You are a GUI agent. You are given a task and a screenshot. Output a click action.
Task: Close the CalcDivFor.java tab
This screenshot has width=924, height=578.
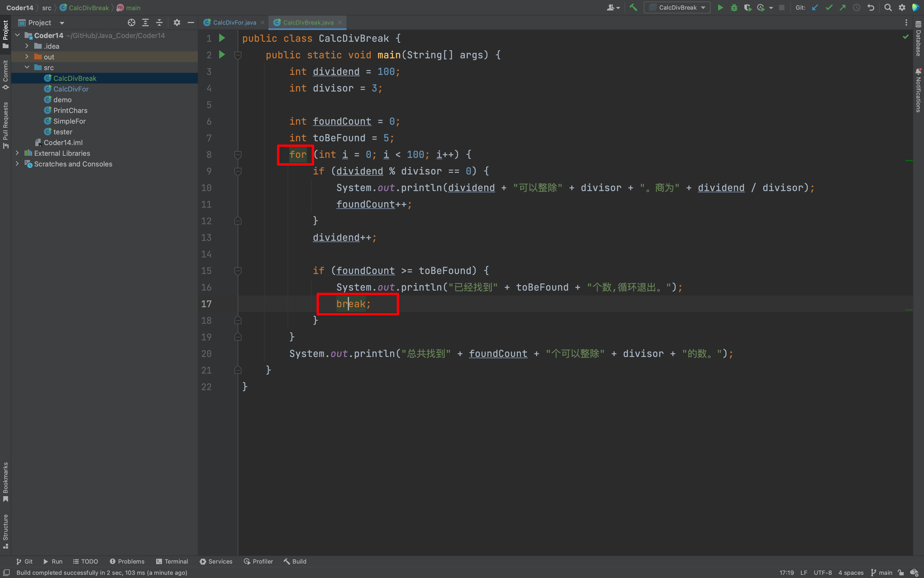click(x=262, y=22)
